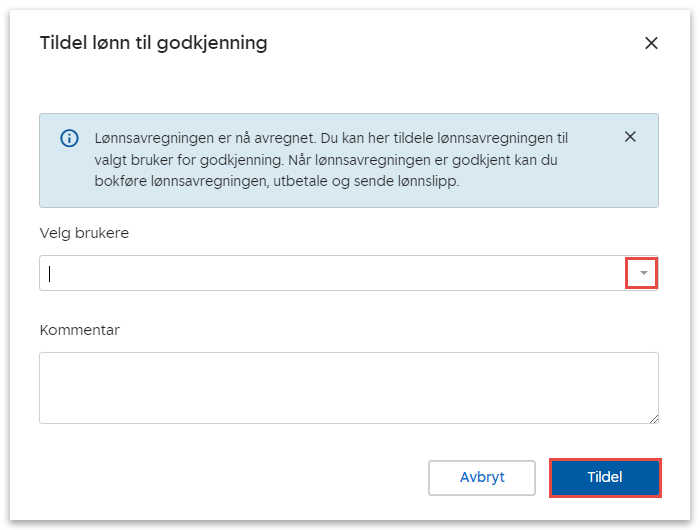Click the X icon at dialog top-right
Viewport: 700px width, 530px height.
(x=651, y=43)
